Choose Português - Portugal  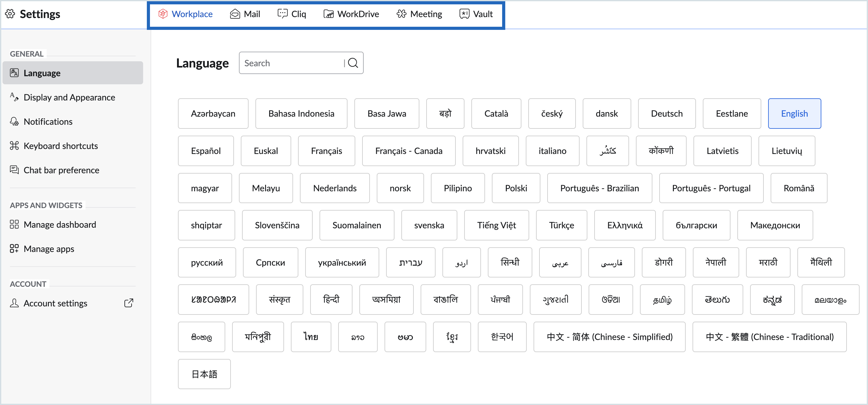(x=711, y=188)
